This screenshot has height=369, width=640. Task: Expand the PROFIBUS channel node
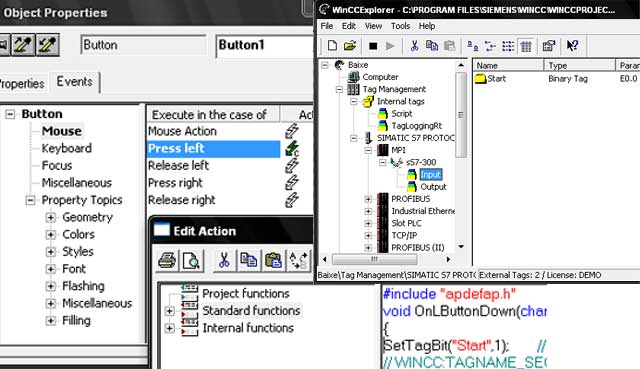click(368, 199)
